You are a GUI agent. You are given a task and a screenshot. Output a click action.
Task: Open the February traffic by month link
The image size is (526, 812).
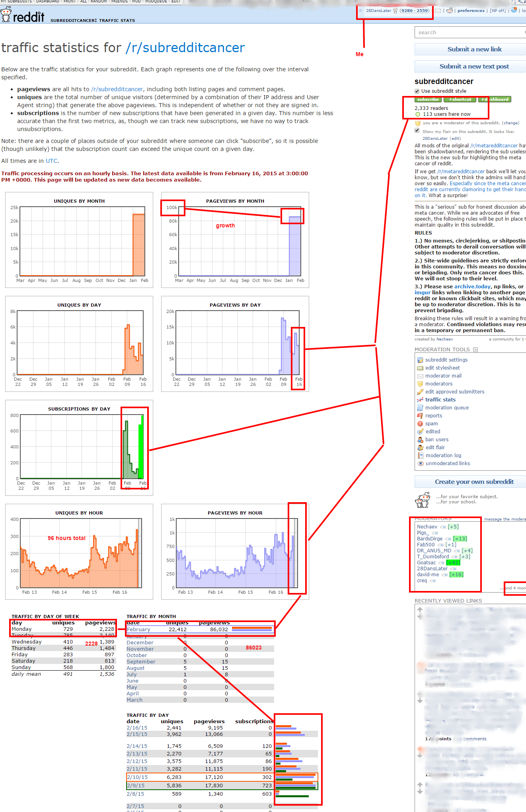coord(138,630)
